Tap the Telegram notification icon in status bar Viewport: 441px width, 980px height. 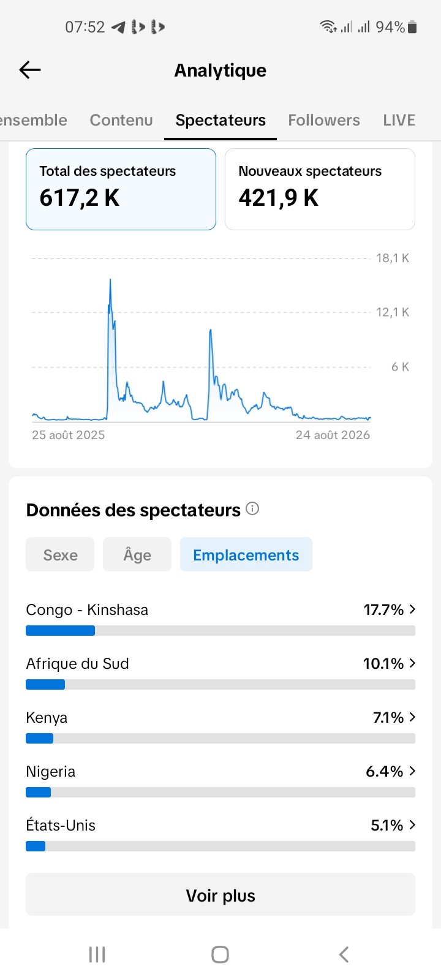click(118, 27)
